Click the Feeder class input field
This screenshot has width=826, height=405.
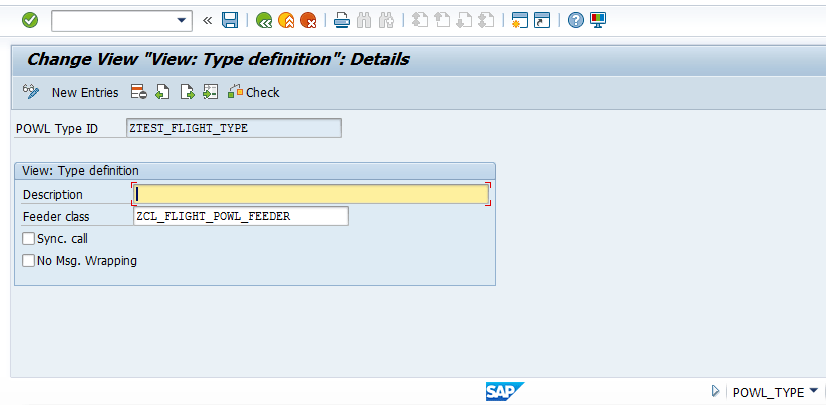(241, 216)
